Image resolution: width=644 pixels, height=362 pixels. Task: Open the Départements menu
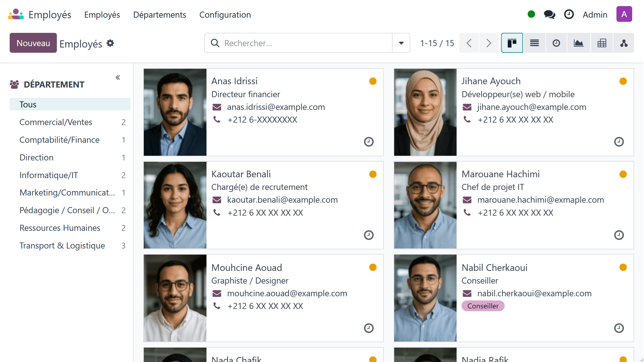click(x=160, y=15)
